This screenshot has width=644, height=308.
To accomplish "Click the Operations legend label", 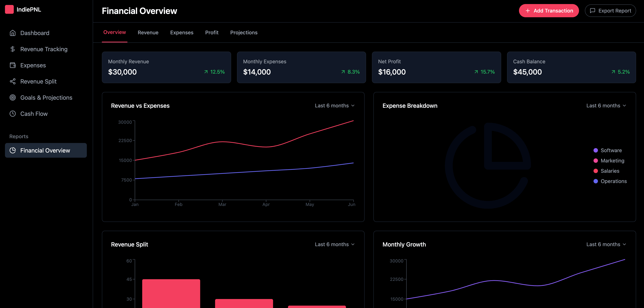I will [x=614, y=181].
